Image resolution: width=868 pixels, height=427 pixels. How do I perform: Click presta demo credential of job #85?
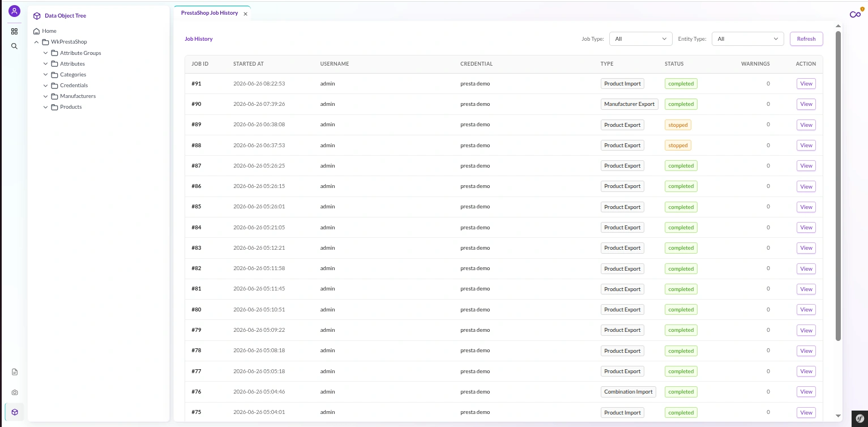coord(475,207)
